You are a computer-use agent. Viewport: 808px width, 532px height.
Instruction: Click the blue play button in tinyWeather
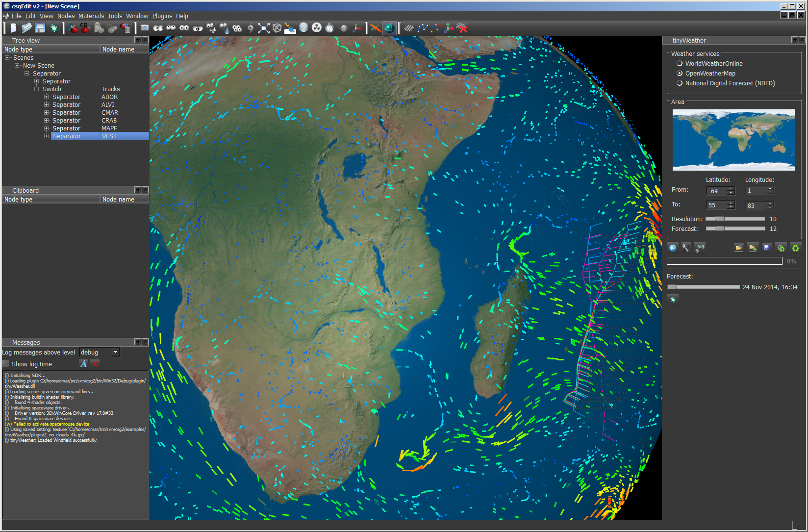tap(673, 248)
